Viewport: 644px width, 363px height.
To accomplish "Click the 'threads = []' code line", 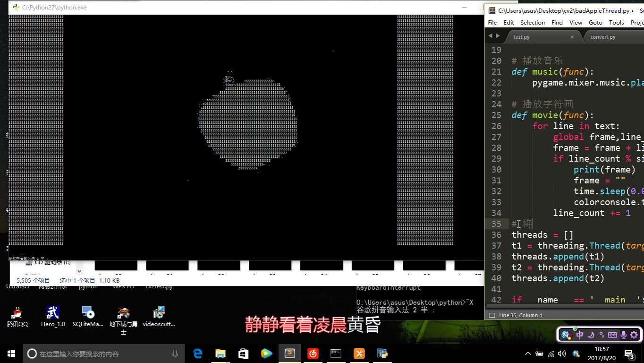I will click(x=542, y=234).
